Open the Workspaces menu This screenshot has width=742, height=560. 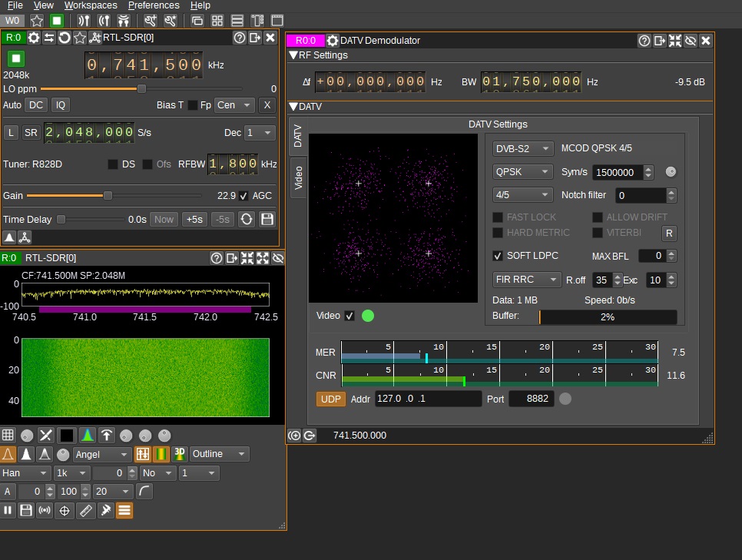click(91, 5)
